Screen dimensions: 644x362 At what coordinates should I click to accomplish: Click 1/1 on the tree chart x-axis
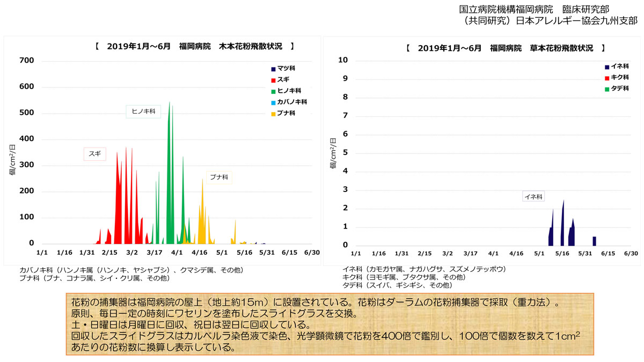(x=42, y=252)
